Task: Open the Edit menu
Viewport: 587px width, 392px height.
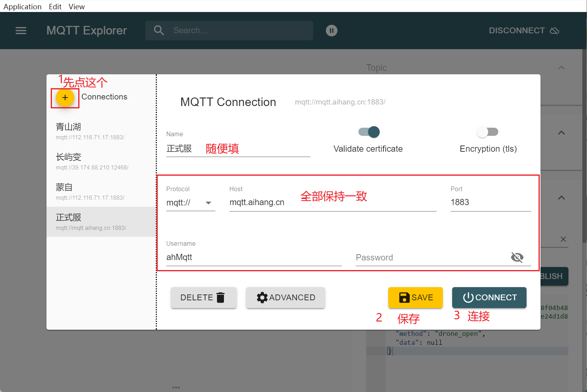Action: pyautogui.click(x=55, y=7)
